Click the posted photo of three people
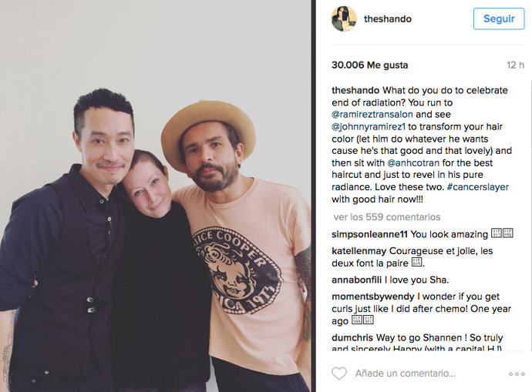 point(156,196)
